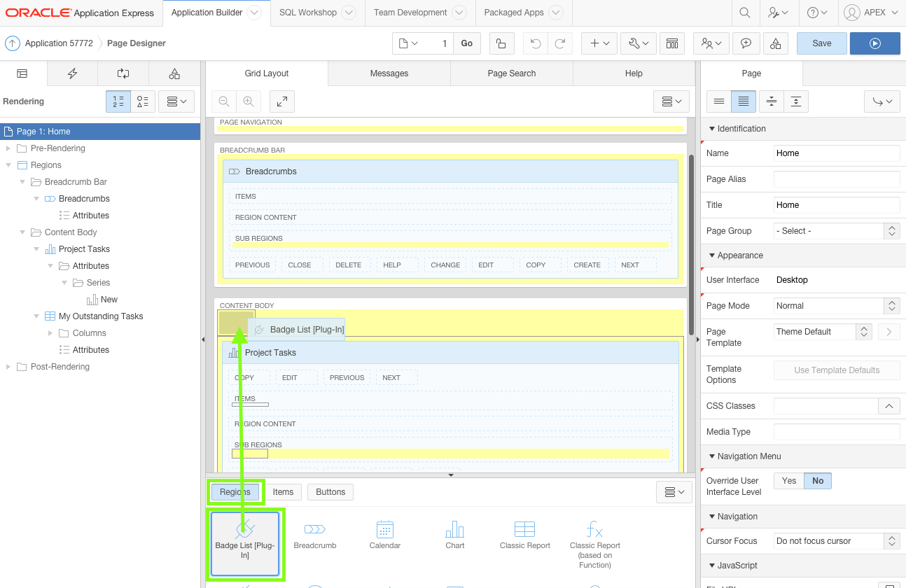Expand the grid layout to full view

pos(281,101)
